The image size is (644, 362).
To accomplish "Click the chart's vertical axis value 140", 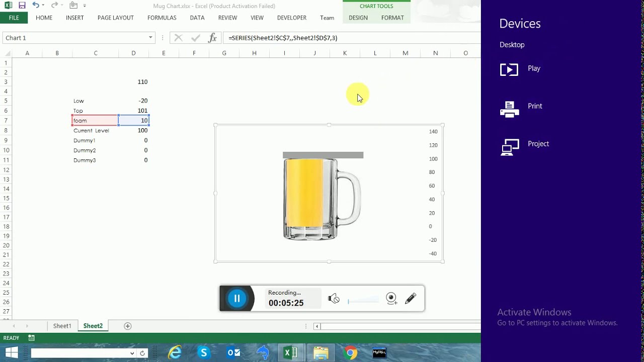I will click(433, 132).
